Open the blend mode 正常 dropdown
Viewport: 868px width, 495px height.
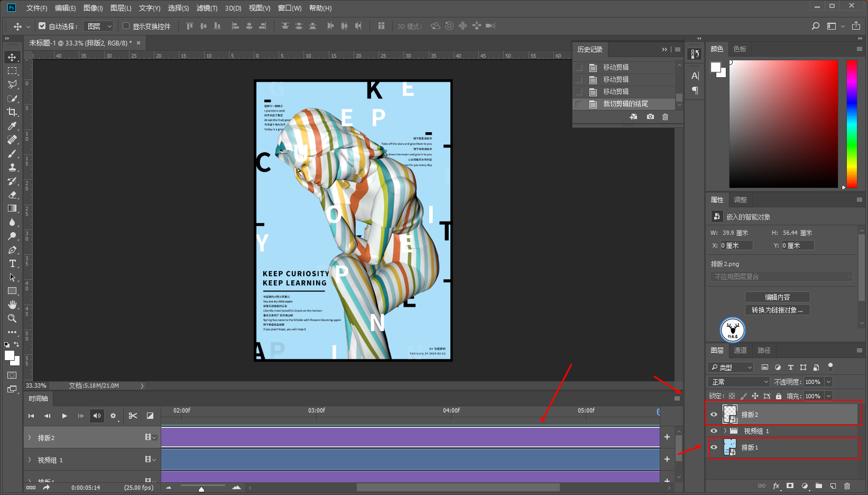[x=739, y=382]
